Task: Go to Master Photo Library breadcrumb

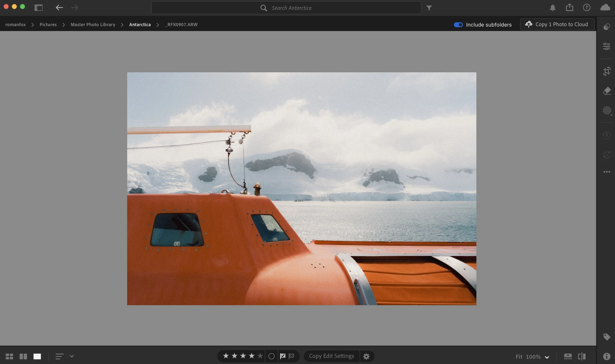Action: pos(93,25)
